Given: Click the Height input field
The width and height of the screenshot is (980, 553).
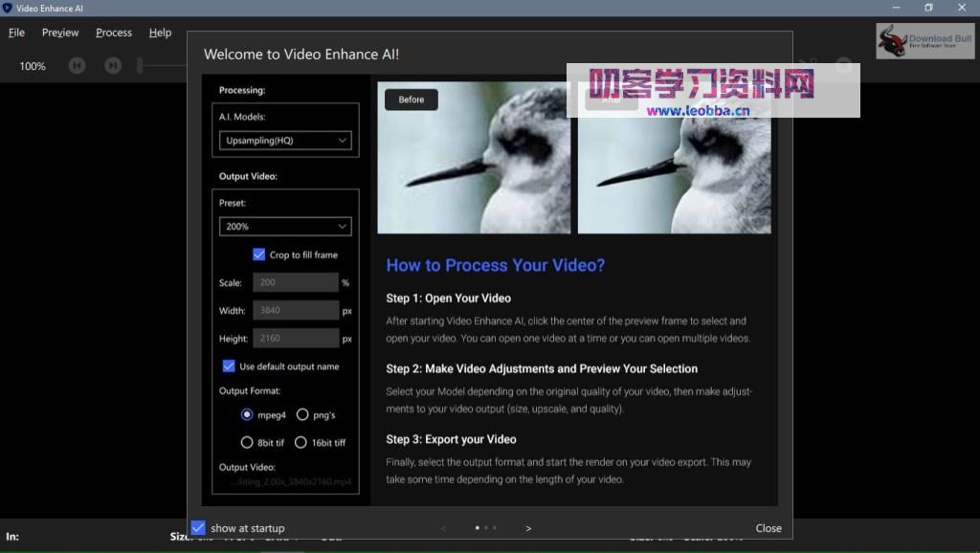Looking at the screenshot, I should point(296,338).
